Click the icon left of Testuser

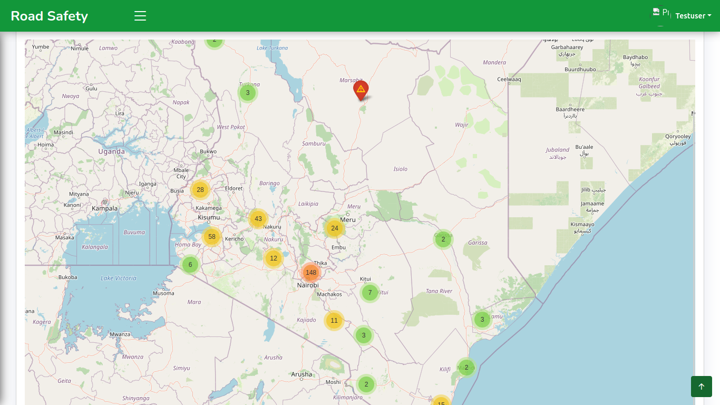(656, 13)
